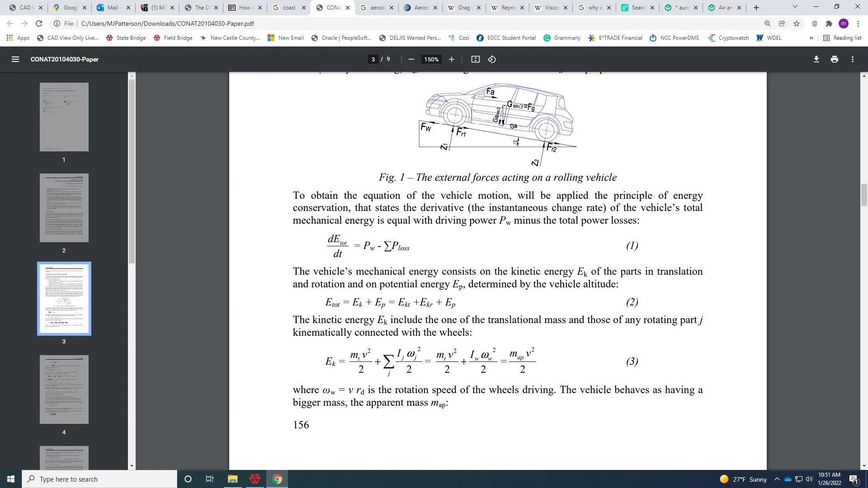Toggle the PDF sidebar menu icon

pos(15,59)
